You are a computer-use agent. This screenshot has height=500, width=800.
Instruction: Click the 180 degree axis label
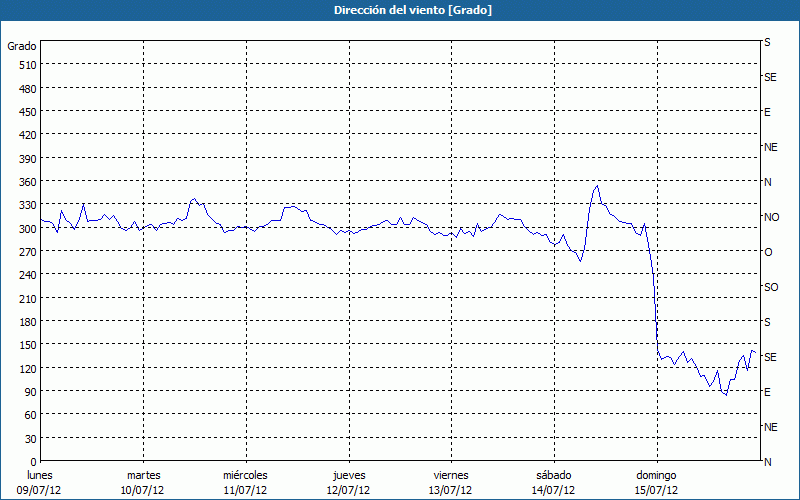pyautogui.click(x=27, y=322)
